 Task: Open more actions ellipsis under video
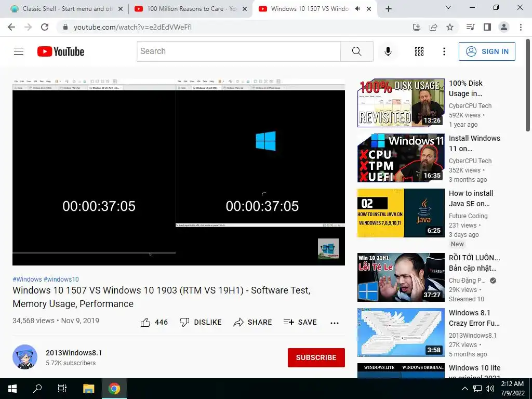click(334, 323)
